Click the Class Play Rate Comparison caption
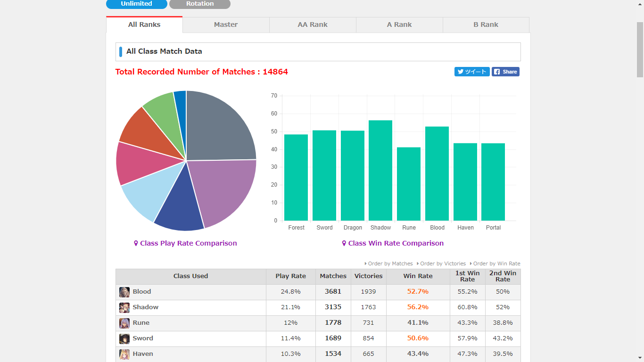Viewport: 644px width, 362px height. pos(185,243)
